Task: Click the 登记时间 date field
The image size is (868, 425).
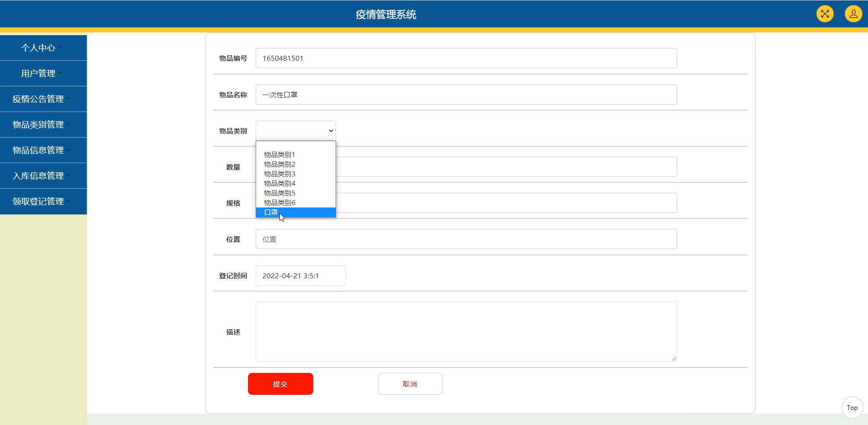Action: click(x=301, y=276)
